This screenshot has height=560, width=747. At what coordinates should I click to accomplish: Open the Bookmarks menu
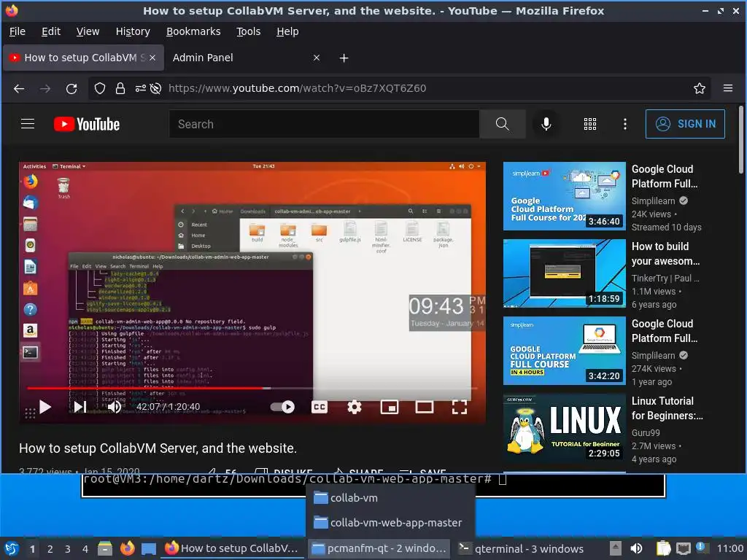(x=193, y=31)
